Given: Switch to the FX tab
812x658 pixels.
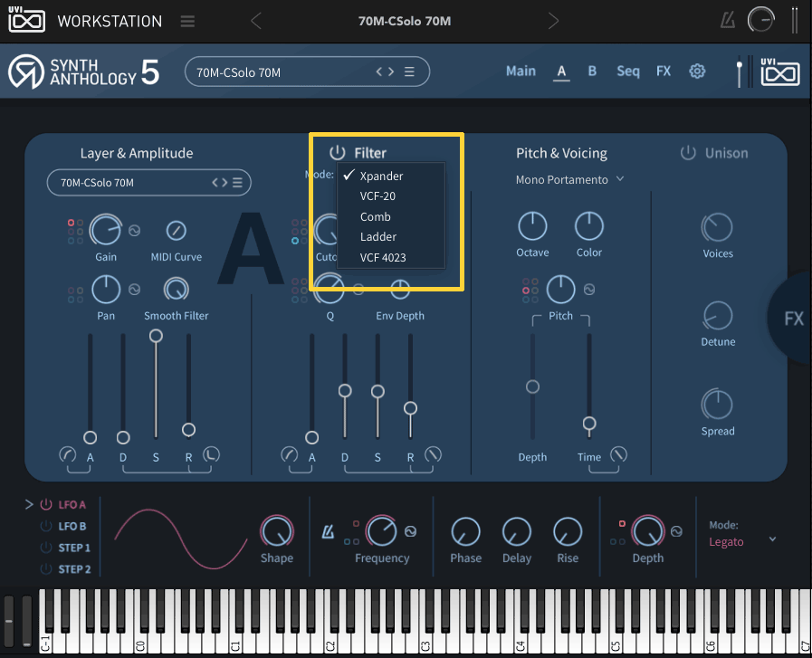Looking at the screenshot, I should [664, 71].
